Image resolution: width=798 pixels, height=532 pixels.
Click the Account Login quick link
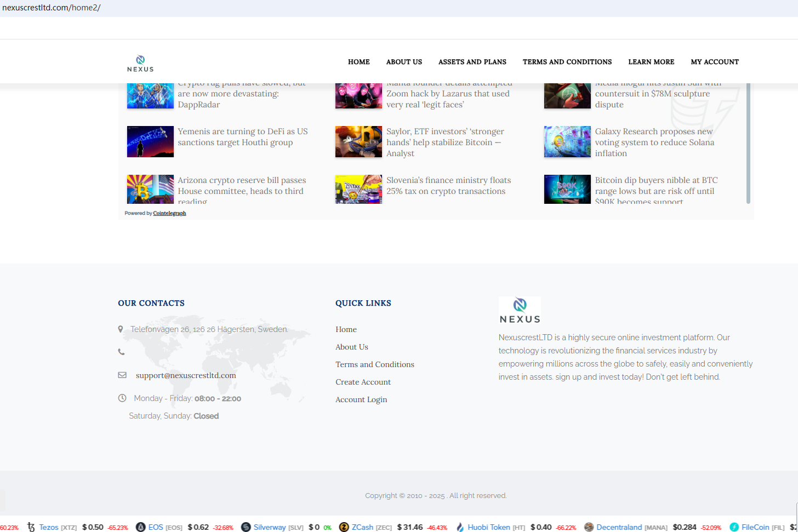(x=361, y=399)
